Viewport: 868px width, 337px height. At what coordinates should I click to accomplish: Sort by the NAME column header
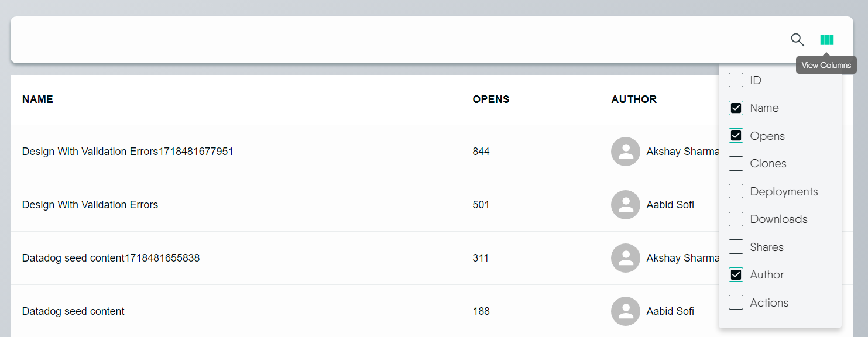coord(37,99)
